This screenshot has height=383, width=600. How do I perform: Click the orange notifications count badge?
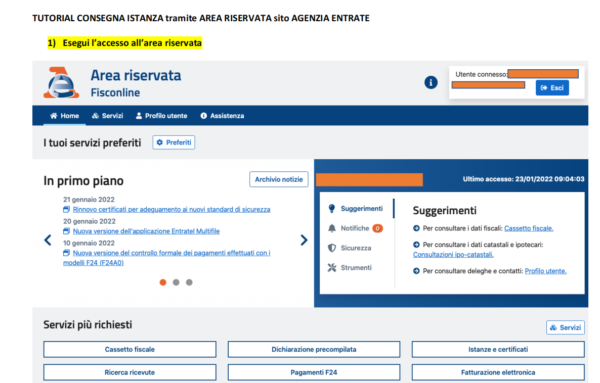tap(378, 228)
